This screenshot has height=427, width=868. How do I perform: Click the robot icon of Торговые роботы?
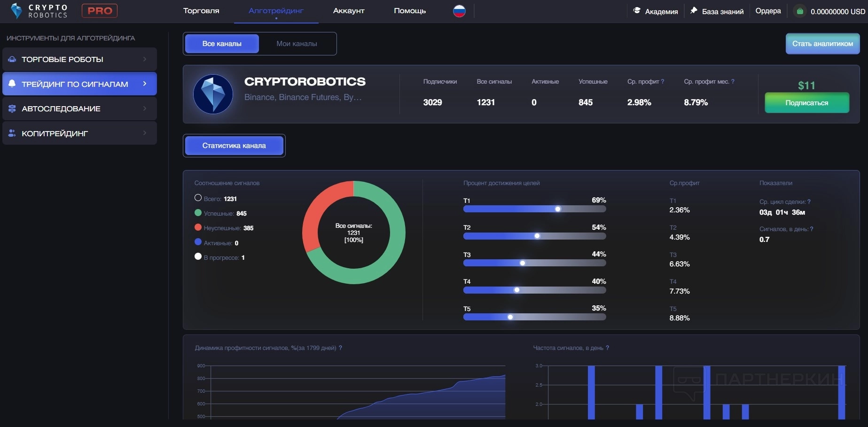pos(12,59)
